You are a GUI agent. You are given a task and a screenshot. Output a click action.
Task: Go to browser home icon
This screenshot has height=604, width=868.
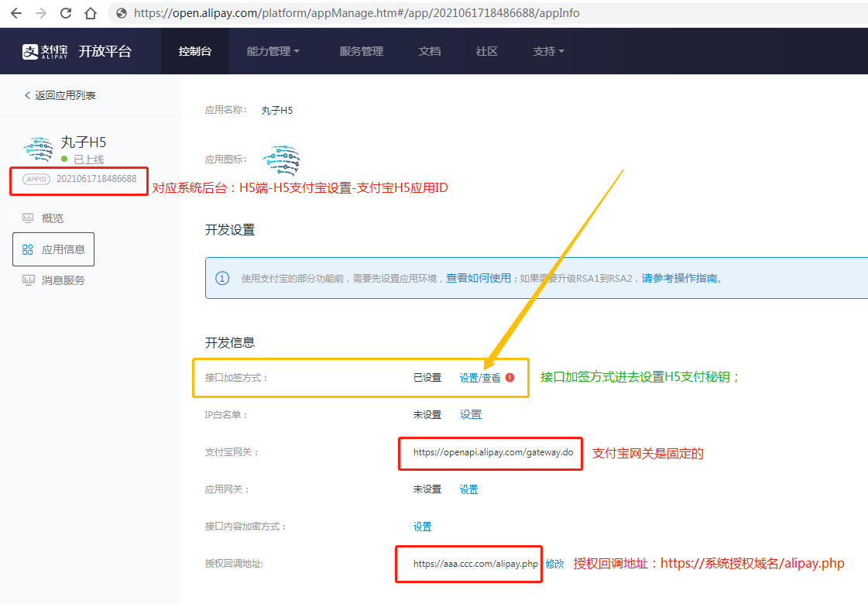point(91,13)
